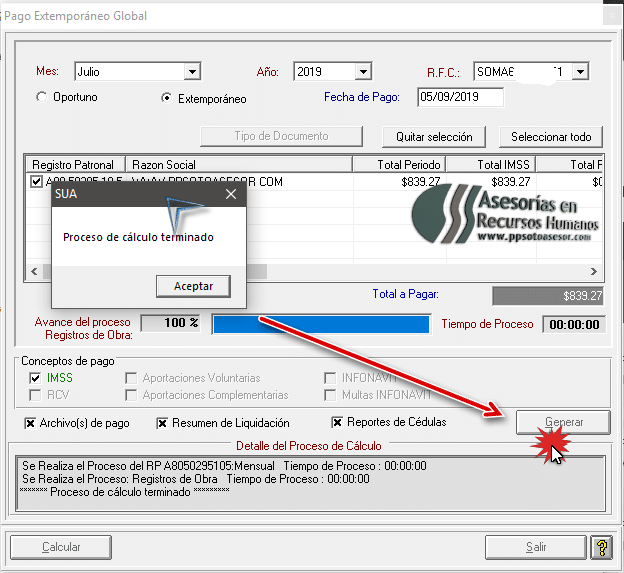Open the R.F.C. dropdown list
Image resolution: width=624 pixels, height=573 pixels.
pyautogui.click(x=579, y=72)
